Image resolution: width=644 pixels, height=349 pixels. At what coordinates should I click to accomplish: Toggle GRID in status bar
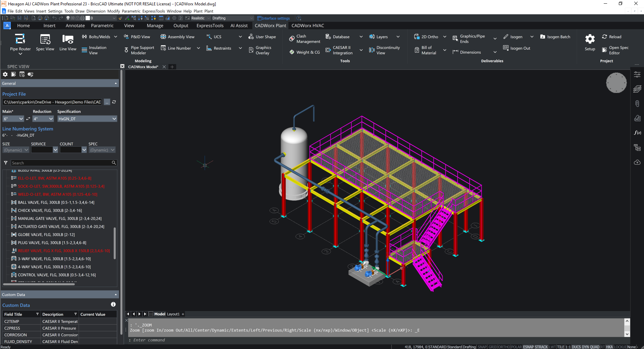point(493,347)
